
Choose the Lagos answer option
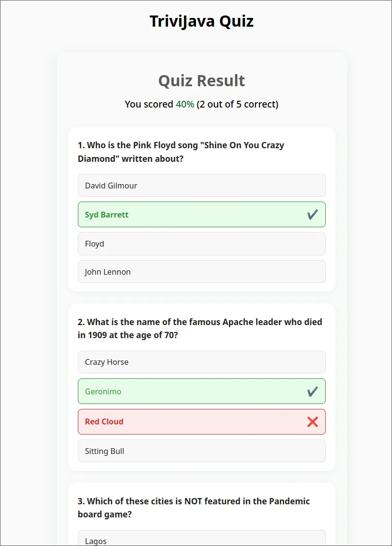201,539
